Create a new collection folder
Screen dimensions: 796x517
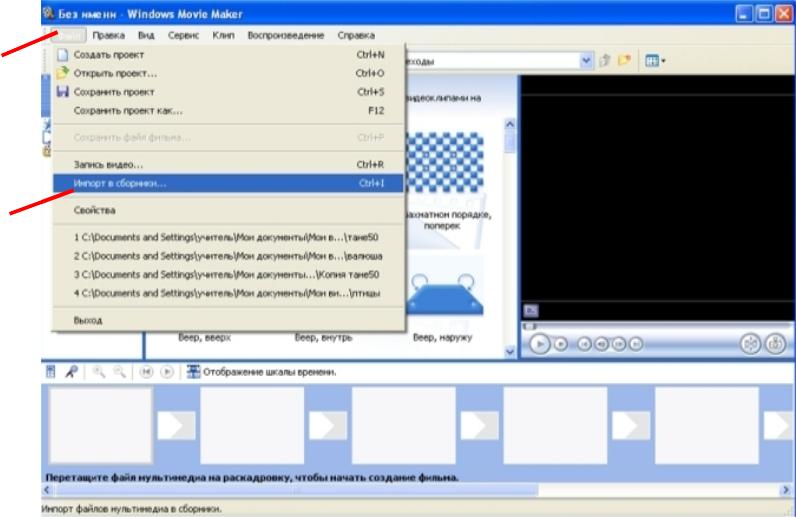(624, 61)
